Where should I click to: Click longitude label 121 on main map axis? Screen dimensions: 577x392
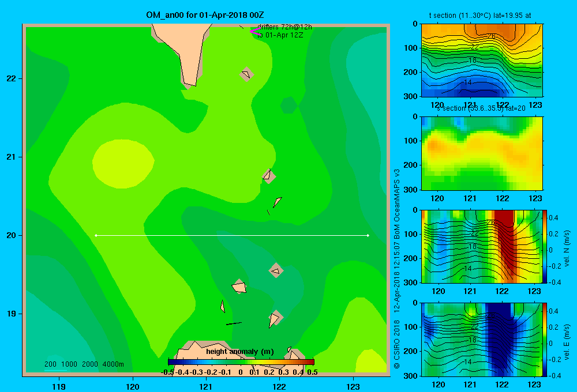click(x=206, y=386)
